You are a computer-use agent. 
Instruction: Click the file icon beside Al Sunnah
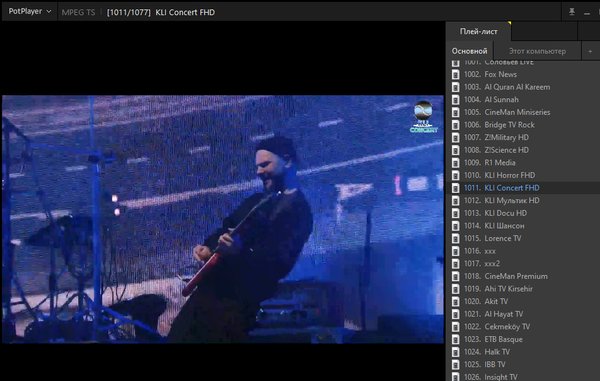point(455,99)
